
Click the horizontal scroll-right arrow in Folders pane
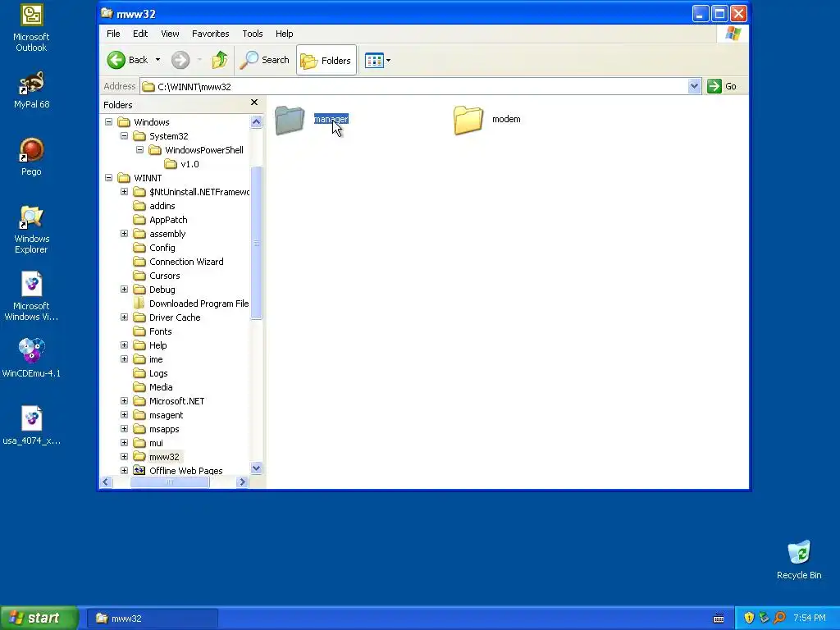click(x=242, y=482)
